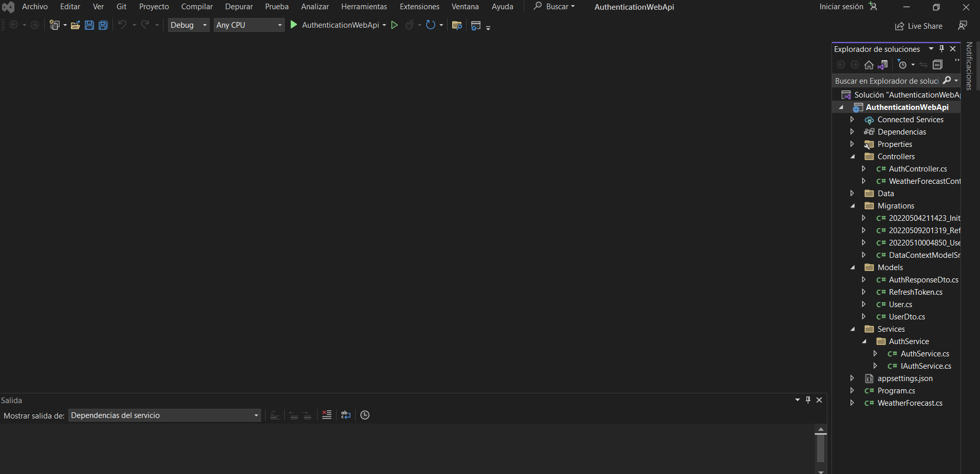Collapse the Services folder

point(853,329)
